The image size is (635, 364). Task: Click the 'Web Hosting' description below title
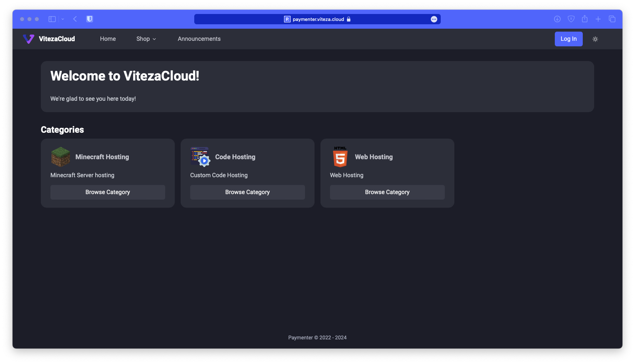click(347, 175)
